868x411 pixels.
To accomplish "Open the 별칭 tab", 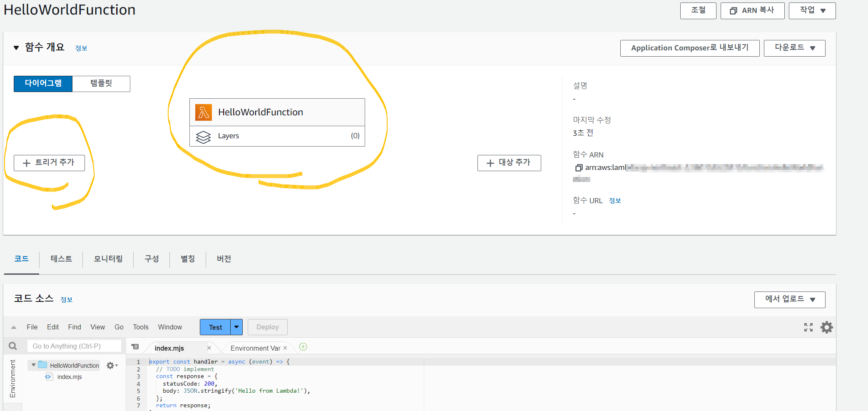I will 188,259.
